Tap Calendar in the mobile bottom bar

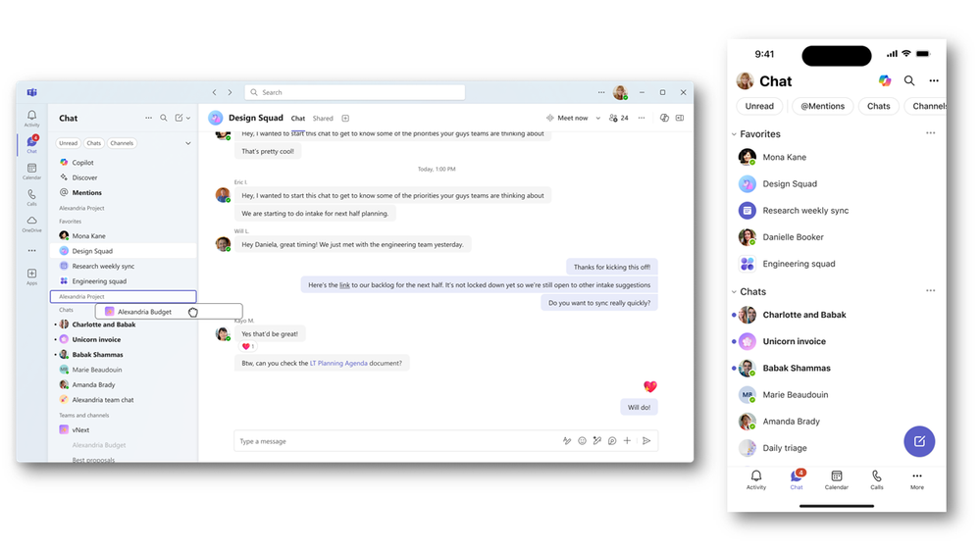tap(836, 479)
